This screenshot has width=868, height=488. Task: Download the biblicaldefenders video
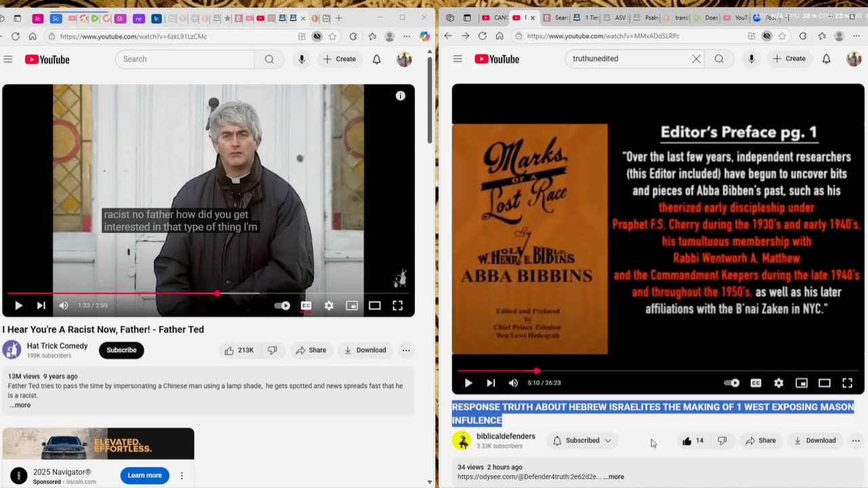pyautogui.click(x=814, y=441)
